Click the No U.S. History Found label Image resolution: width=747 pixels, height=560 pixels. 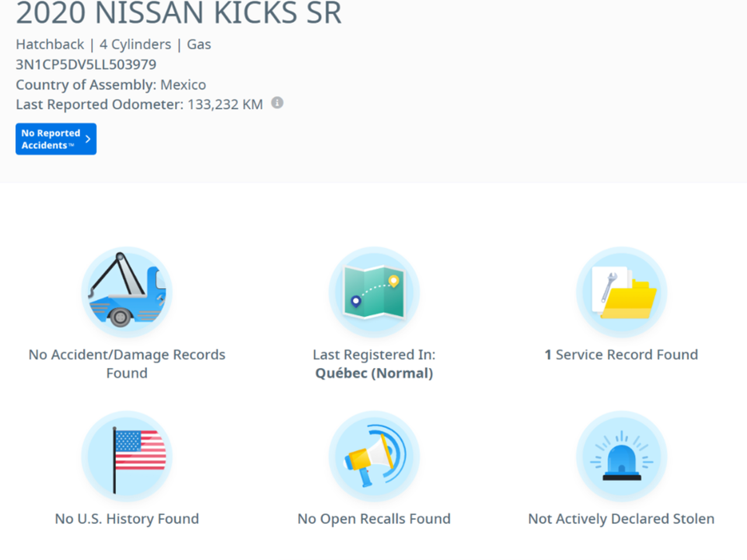(127, 519)
